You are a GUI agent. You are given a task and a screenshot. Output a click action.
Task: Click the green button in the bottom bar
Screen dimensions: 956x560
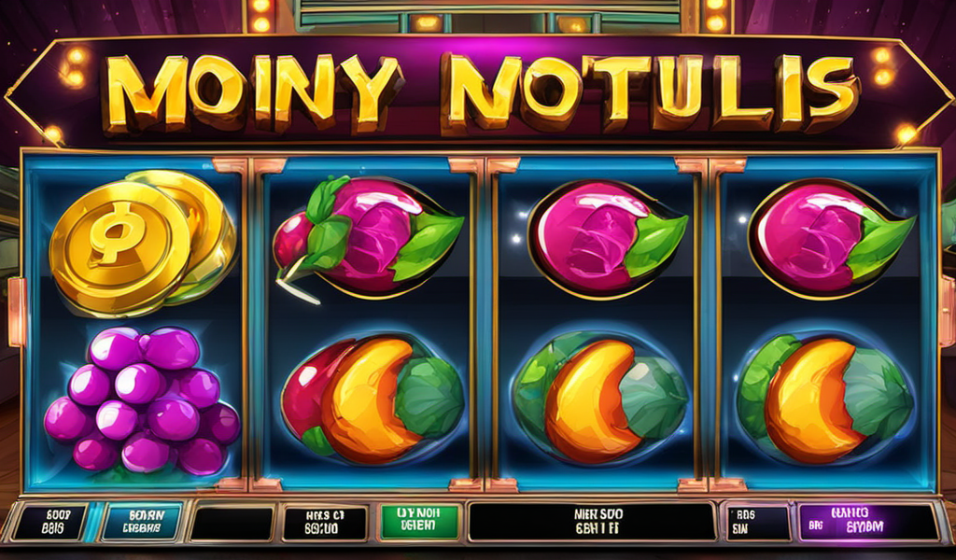[419, 522]
